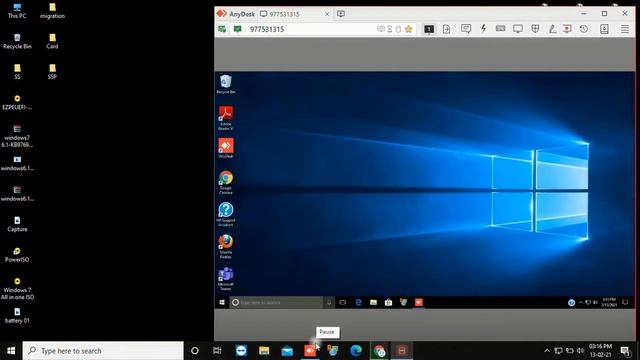This screenshot has height=360, width=640.
Task: Select the SSP folder on desktop
Action: click(52, 71)
